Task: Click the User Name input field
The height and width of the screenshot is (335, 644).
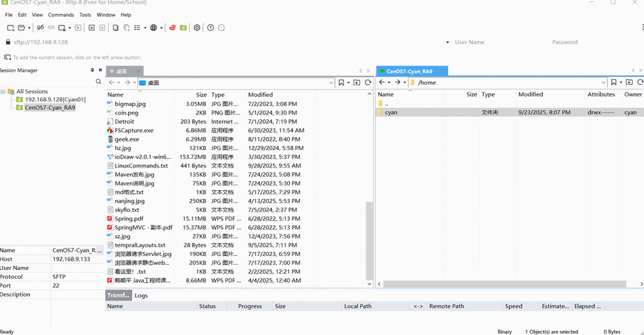Action: point(496,42)
